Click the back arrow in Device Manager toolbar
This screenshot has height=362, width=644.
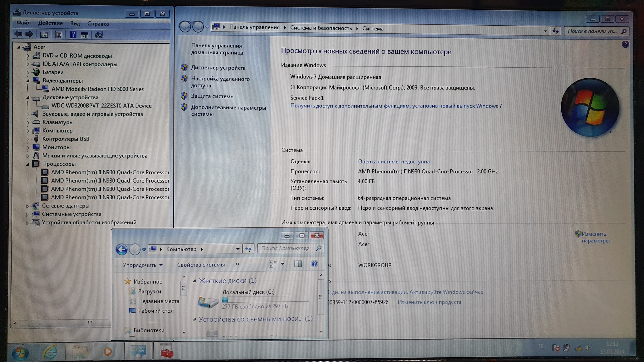18,34
